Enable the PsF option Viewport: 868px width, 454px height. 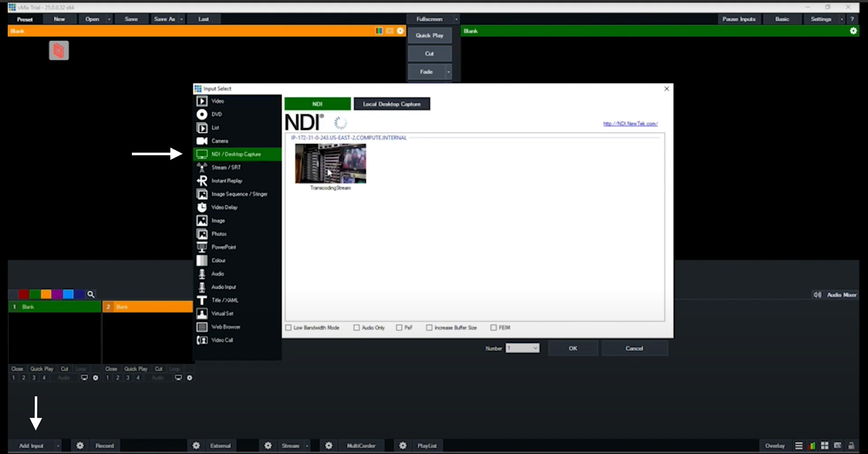(x=399, y=328)
